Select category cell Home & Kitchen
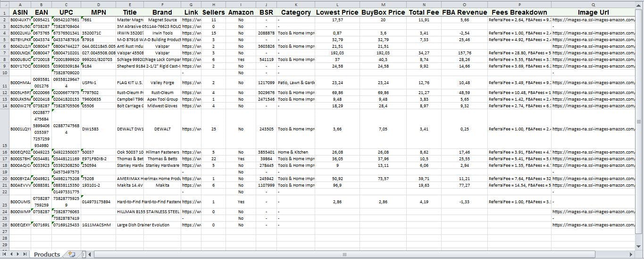 pos(296,152)
